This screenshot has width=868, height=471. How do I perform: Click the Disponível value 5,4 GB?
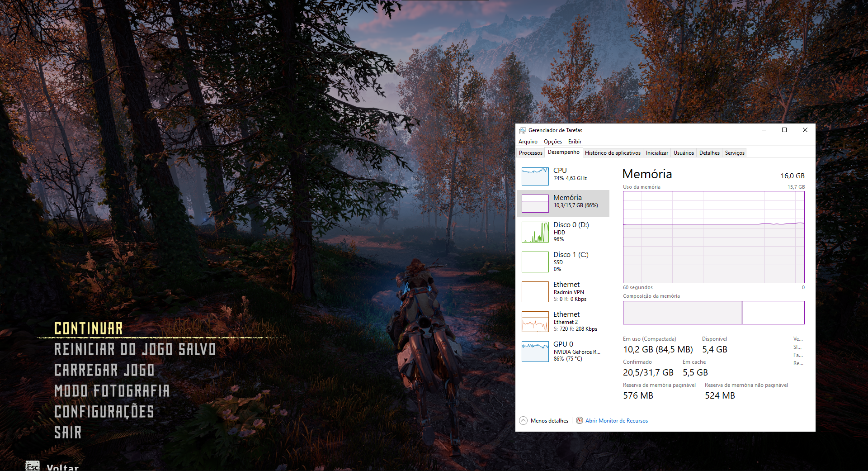pos(714,349)
